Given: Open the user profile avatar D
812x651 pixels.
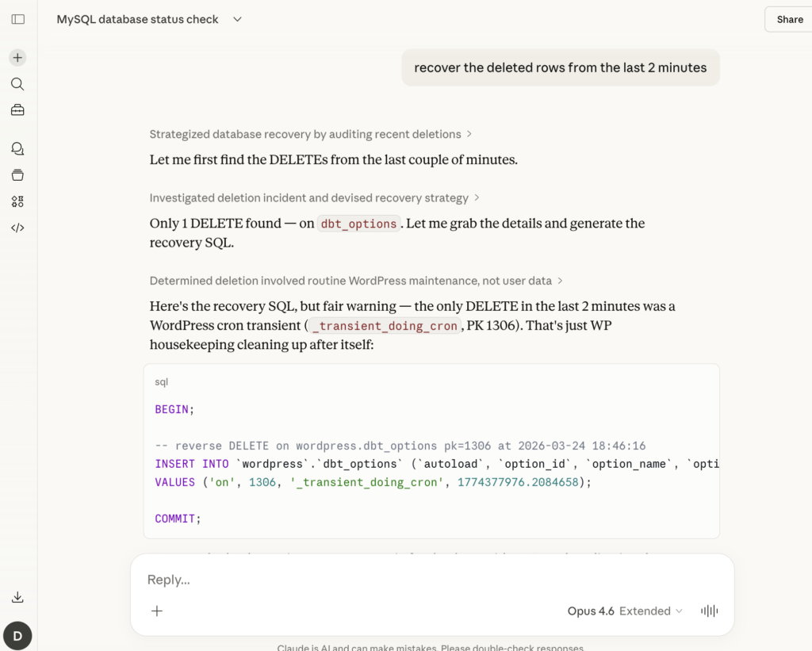Looking at the screenshot, I should coord(17,635).
